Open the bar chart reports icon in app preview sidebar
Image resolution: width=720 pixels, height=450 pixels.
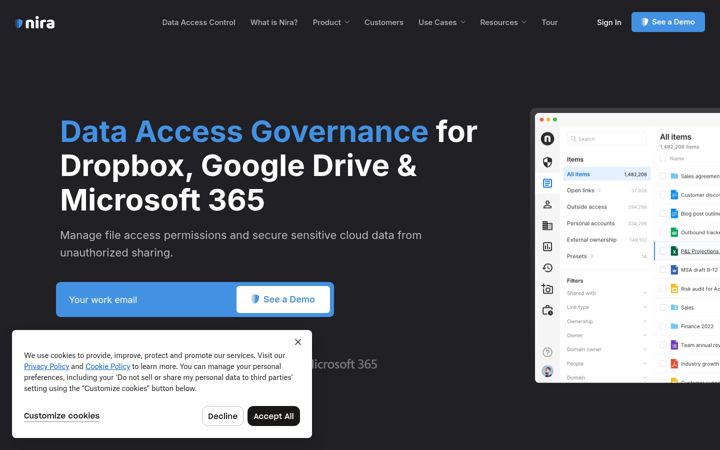pos(547,247)
